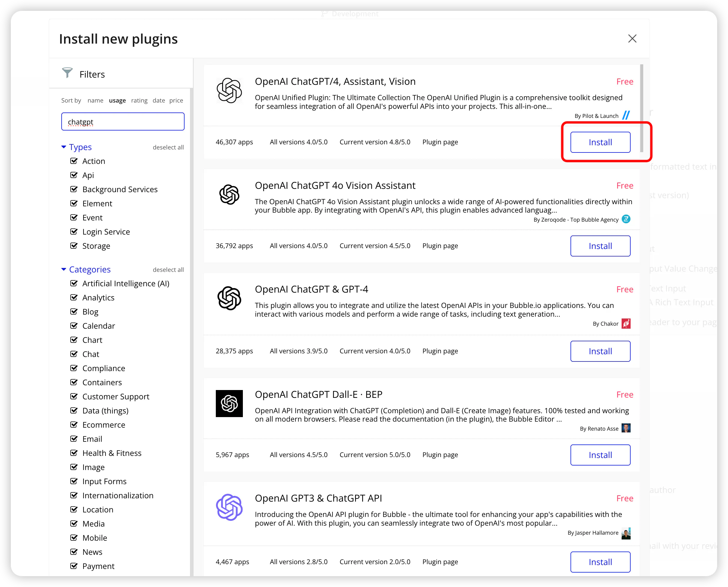This screenshot has width=728, height=587.
Task: Collapse the Types filter section
Action: pos(63,147)
